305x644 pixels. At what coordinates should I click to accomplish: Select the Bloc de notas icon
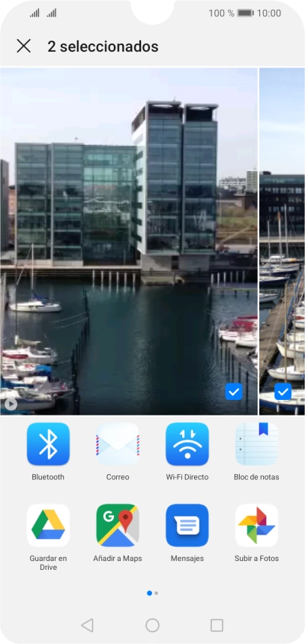point(256,444)
